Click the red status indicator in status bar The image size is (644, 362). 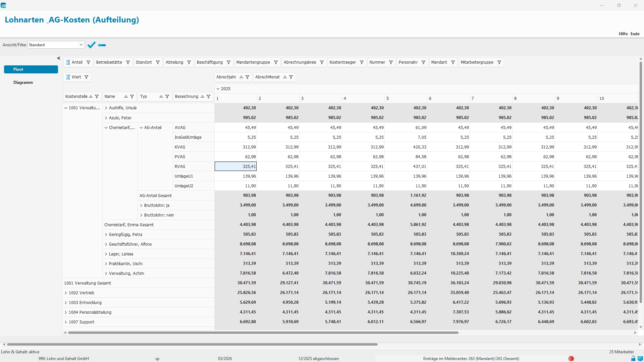pos(571,359)
